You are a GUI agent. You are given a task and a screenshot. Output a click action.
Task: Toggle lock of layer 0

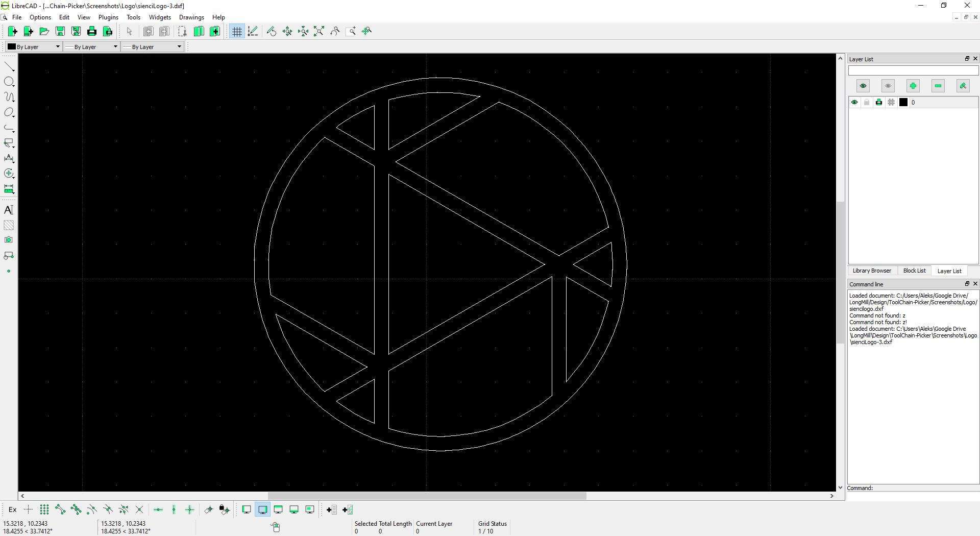[x=867, y=103]
